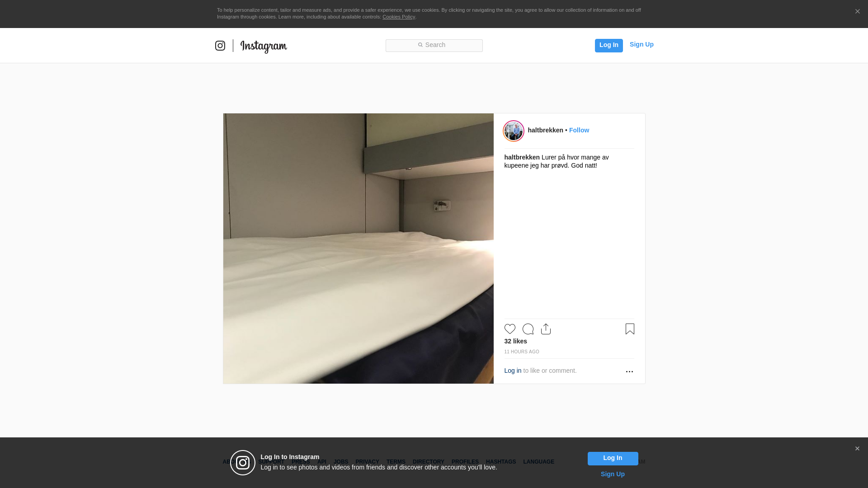Click the Search input field

pyautogui.click(x=434, y=45)
